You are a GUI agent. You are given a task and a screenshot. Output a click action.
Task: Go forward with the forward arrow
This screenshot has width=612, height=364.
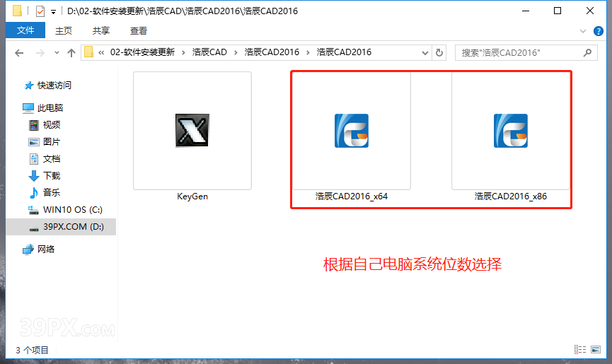click(40, 52)
